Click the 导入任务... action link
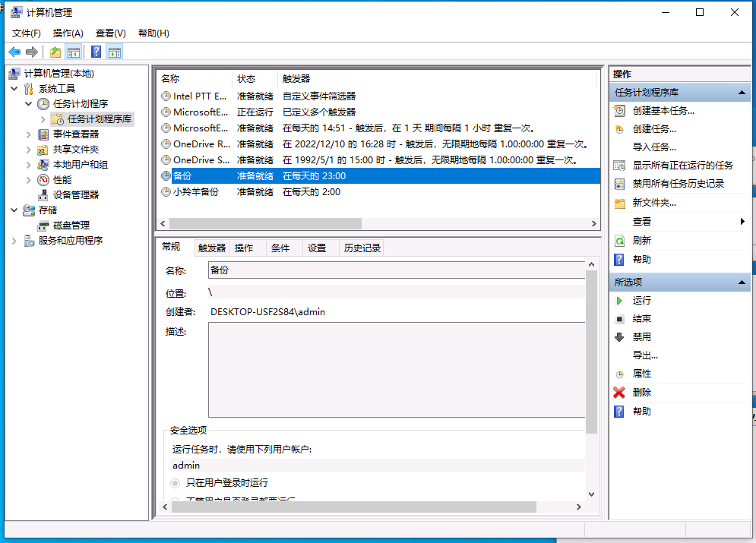This screenshot has height=543, width=756. 654,147
